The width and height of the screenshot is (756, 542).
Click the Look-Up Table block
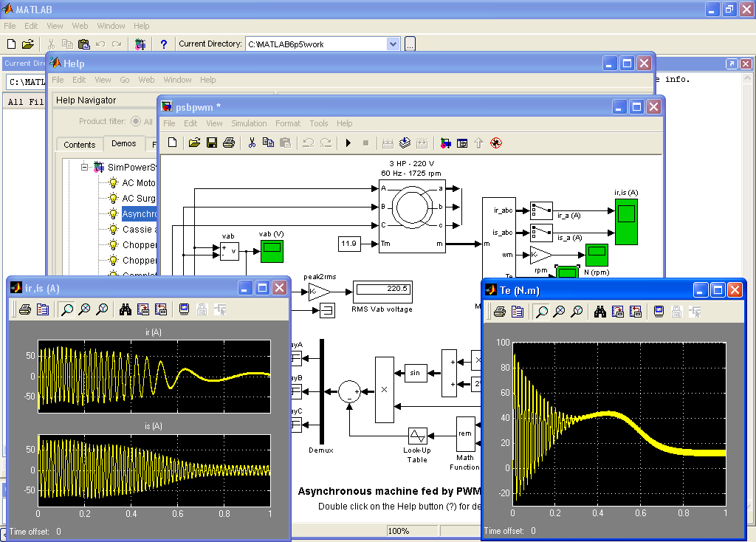[418, 436]
